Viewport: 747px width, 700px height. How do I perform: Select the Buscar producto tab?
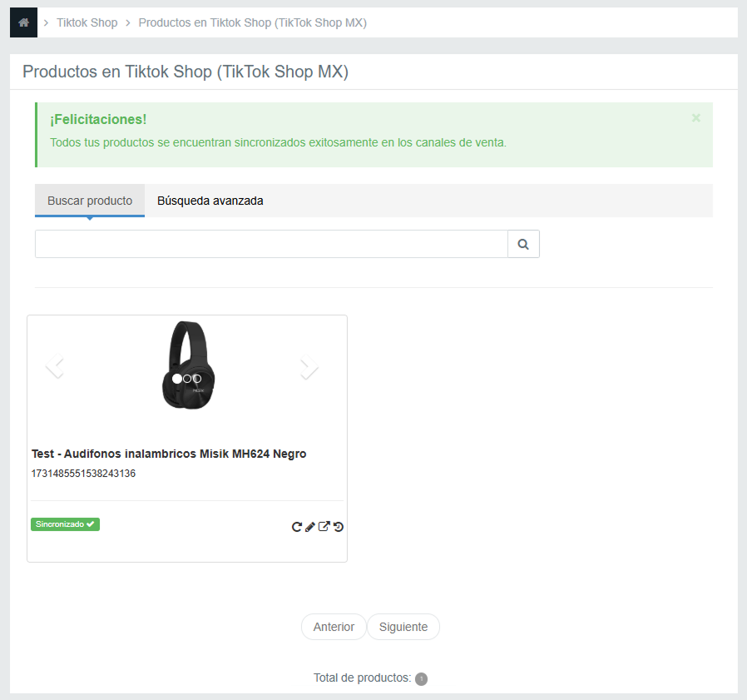pyautogui.click(x=90, y=201)
